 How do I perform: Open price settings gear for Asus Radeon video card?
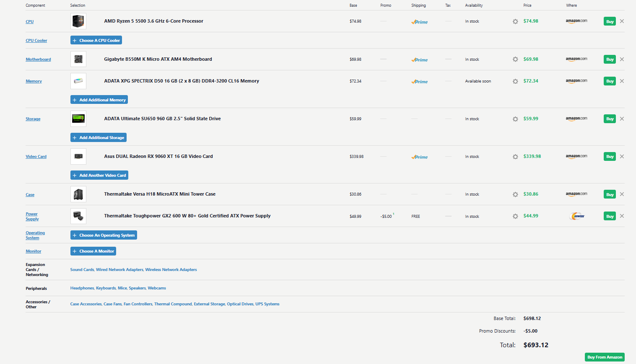515,157
